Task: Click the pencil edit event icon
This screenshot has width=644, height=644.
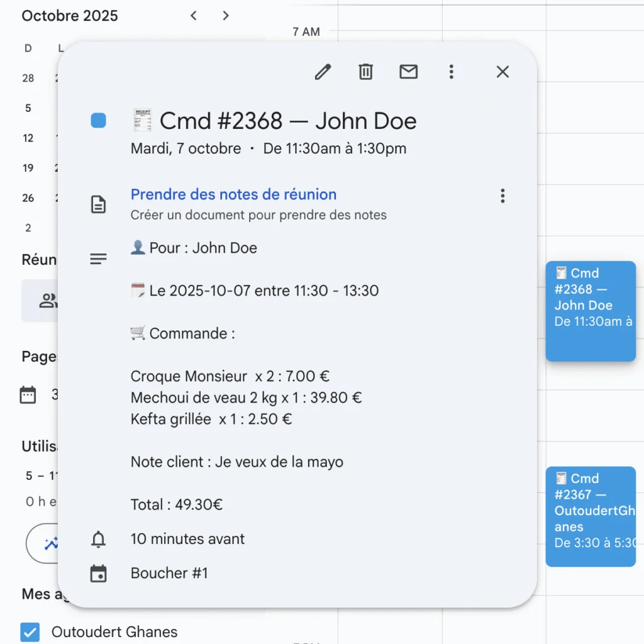Action: (x=323, y=72)
